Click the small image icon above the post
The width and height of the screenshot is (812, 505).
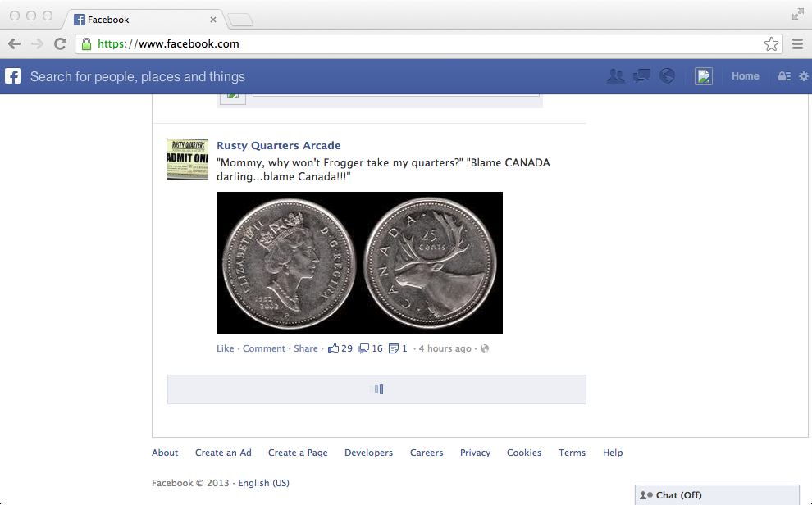(232, 98)
